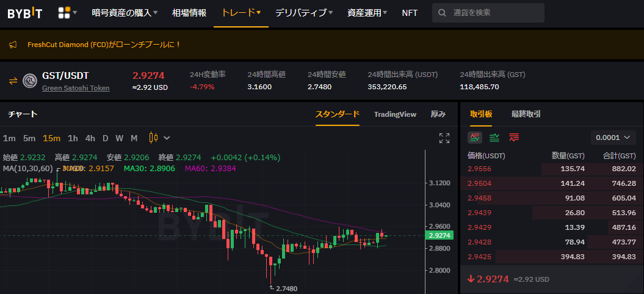Click the last price 2.9274 in order book
The width and height of the screenshot is (644, 294).
coord(492,279)
